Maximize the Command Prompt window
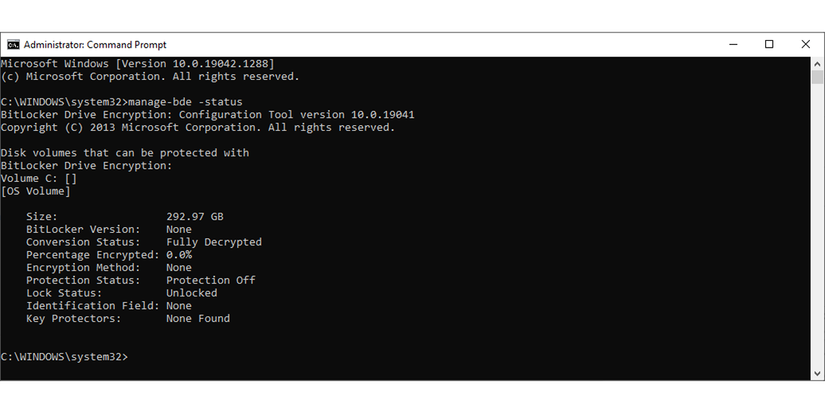Image resolution: width=825 pixels, height=413 pixels. point(769,44)
